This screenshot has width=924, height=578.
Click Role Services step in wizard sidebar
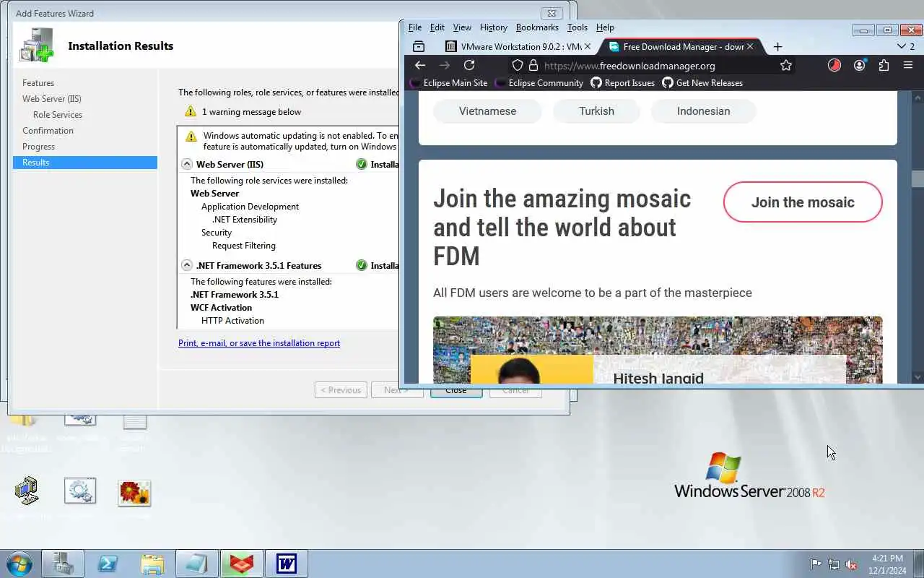(x=58, y=115)
